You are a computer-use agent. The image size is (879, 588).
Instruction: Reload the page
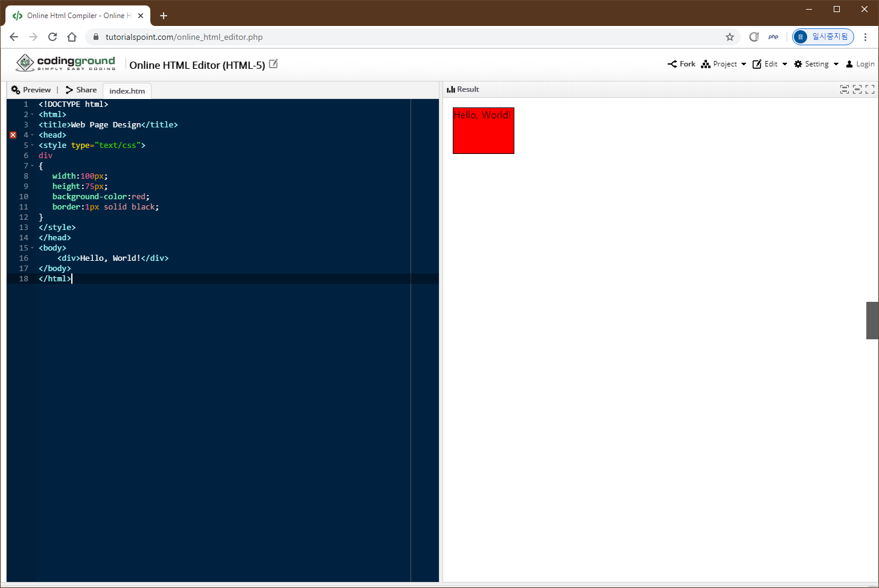(x=53, y=37)
